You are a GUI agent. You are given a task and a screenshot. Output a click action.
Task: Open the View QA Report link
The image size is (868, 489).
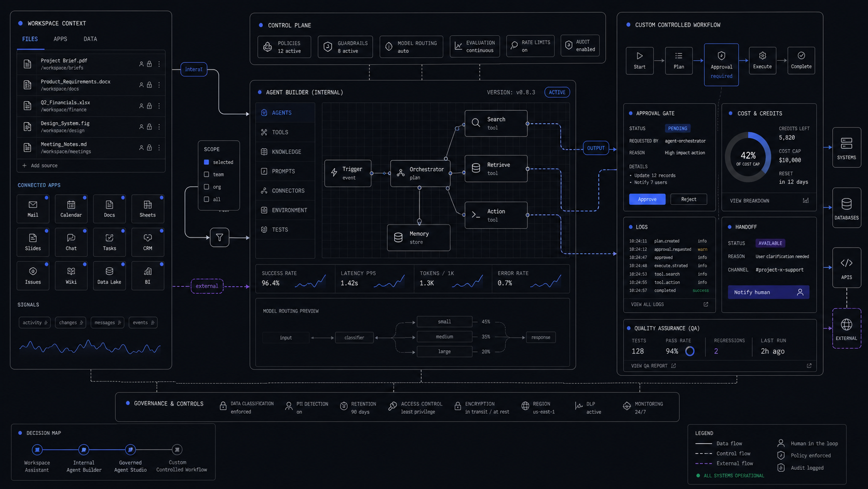point(653,366)
